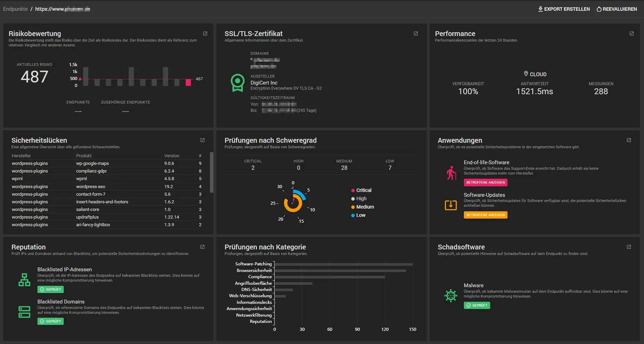644x344 pixels.
Task: Select the End-of-life-Software running person icon
Action: (x=450, y=173)
